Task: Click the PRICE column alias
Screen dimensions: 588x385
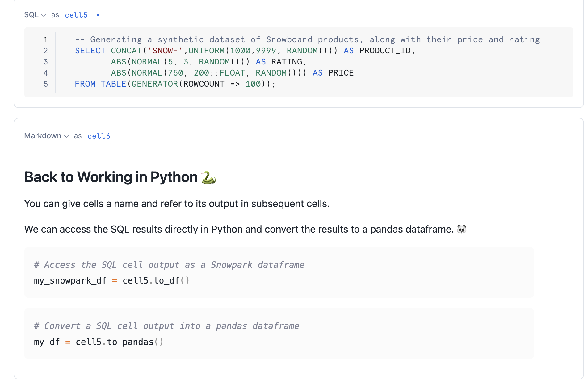Action: (x=341, y=73)
